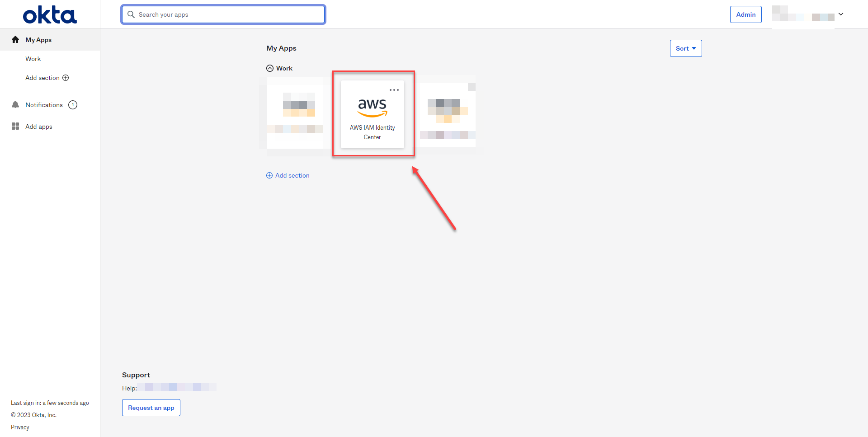Open the AWS app three-dot menu

(x=394, y=90)
